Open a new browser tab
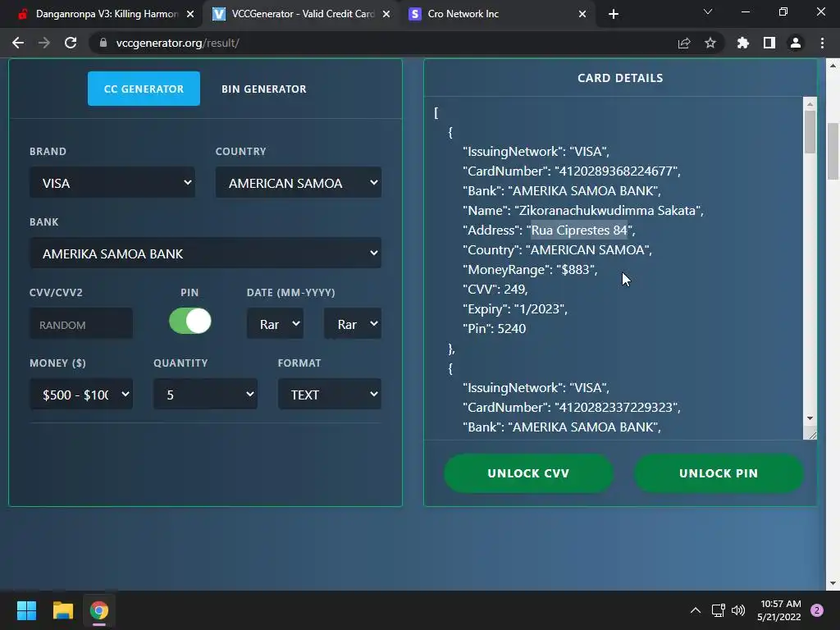The width and height of the screenshot is (840, 630). pyautogui.click(x=614, y=15)
